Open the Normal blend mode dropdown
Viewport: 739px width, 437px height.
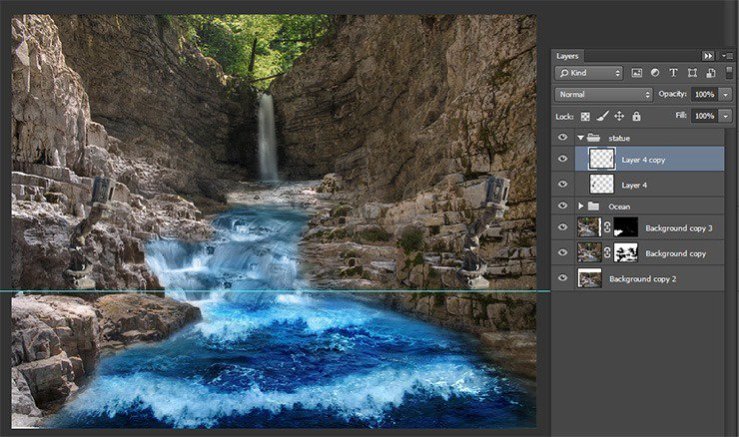click(604, 94)
